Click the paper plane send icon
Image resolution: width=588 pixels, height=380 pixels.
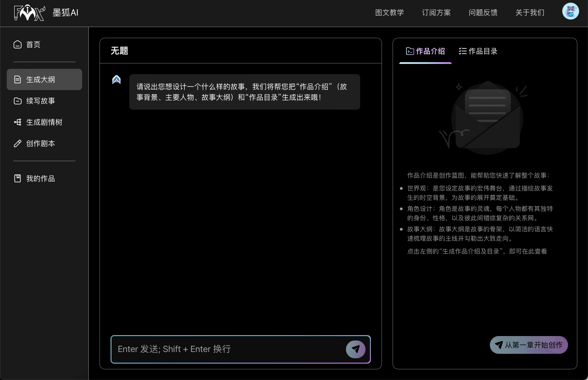[x=355, y=349]
